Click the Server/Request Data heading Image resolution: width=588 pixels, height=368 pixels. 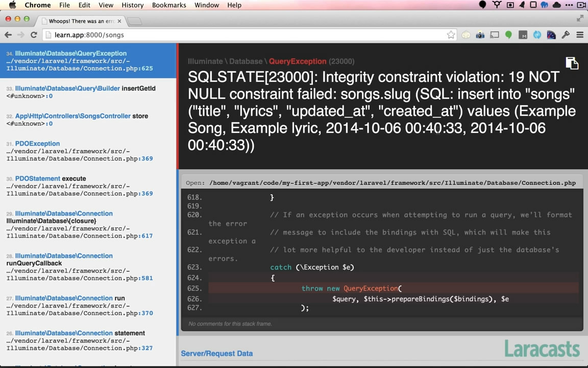click(217, 353)
